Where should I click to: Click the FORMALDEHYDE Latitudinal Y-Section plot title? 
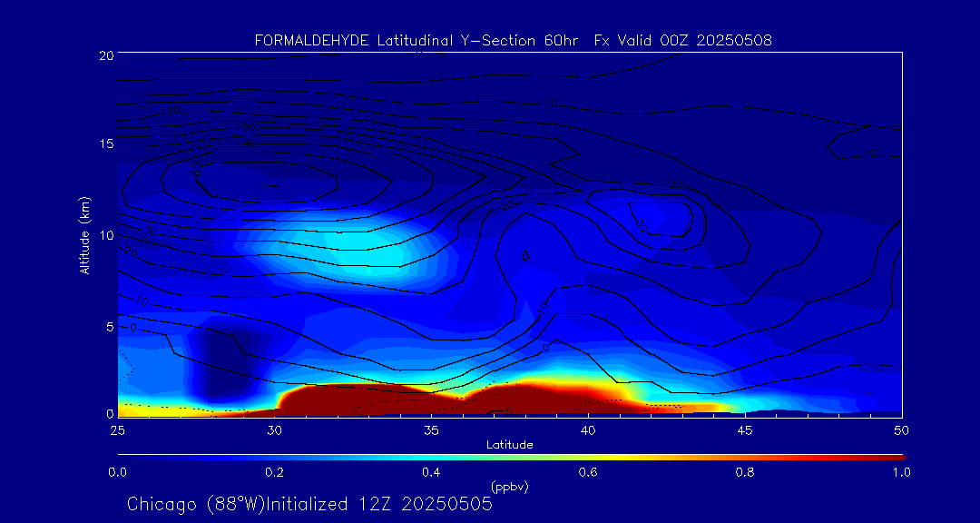(x=513, y=41)
